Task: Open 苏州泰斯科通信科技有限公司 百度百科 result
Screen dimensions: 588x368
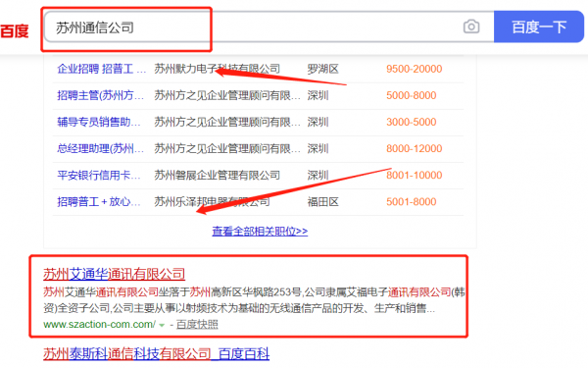Action: click(156, 353)
